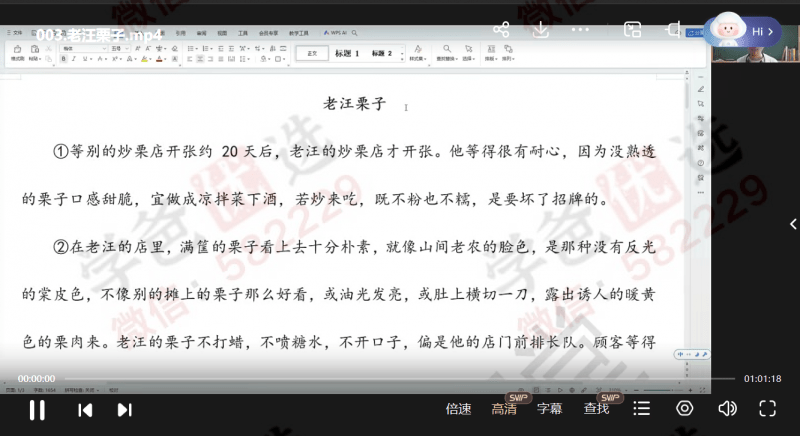Click the pin-on-top icon in the player header
The width and height of the screenshot is (800, 436).
pos(672,30)
